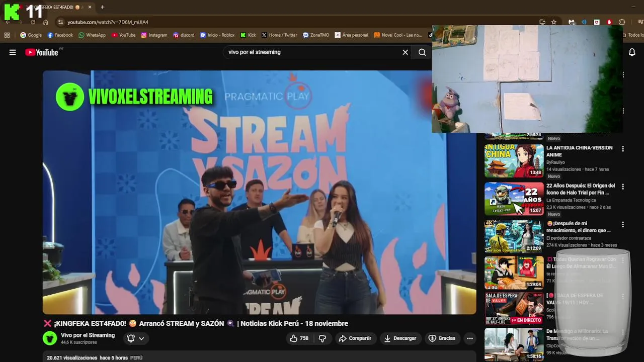Open the YouTube hamburger guide menu

(13, 52)
